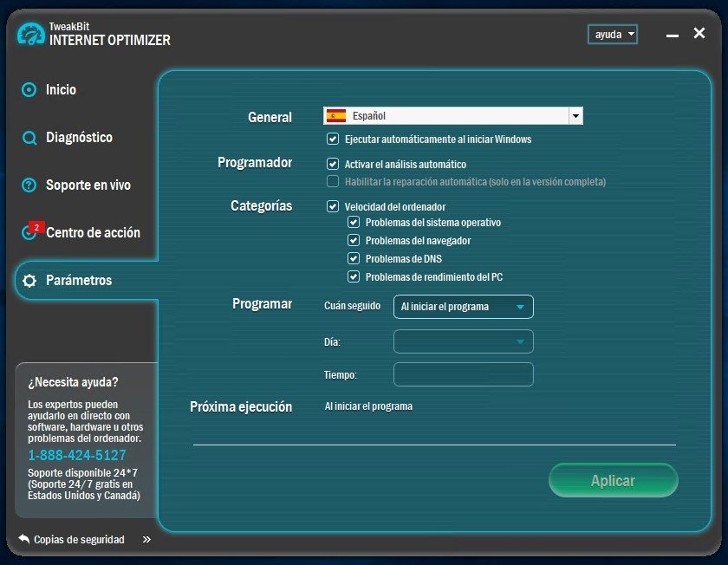This screenshot has height=565, width=728.
Task: Click the Próxima ejecución value 'Al iniciar el programa'
Action: 368,406
